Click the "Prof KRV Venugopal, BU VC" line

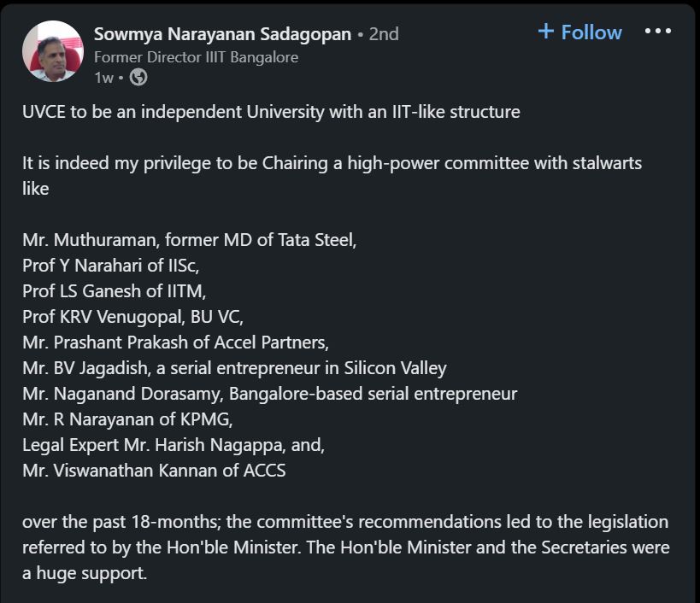click(132, 317)
